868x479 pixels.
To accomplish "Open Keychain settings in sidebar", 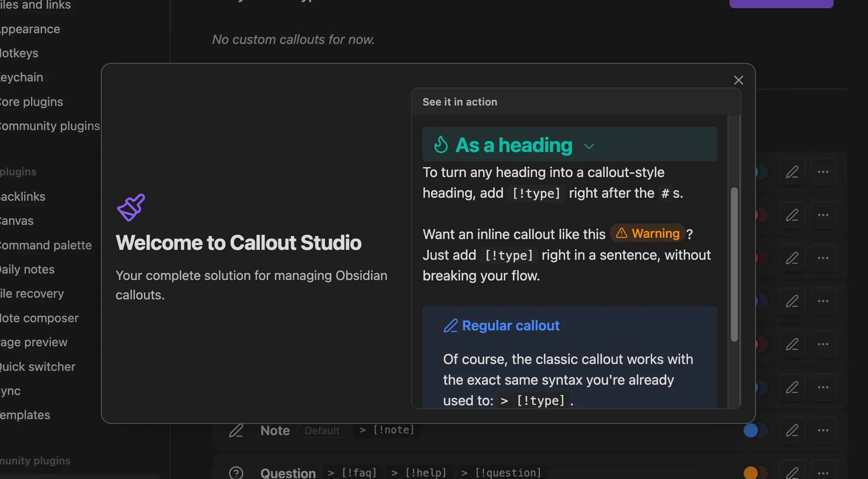I will [x=22, y=77].
